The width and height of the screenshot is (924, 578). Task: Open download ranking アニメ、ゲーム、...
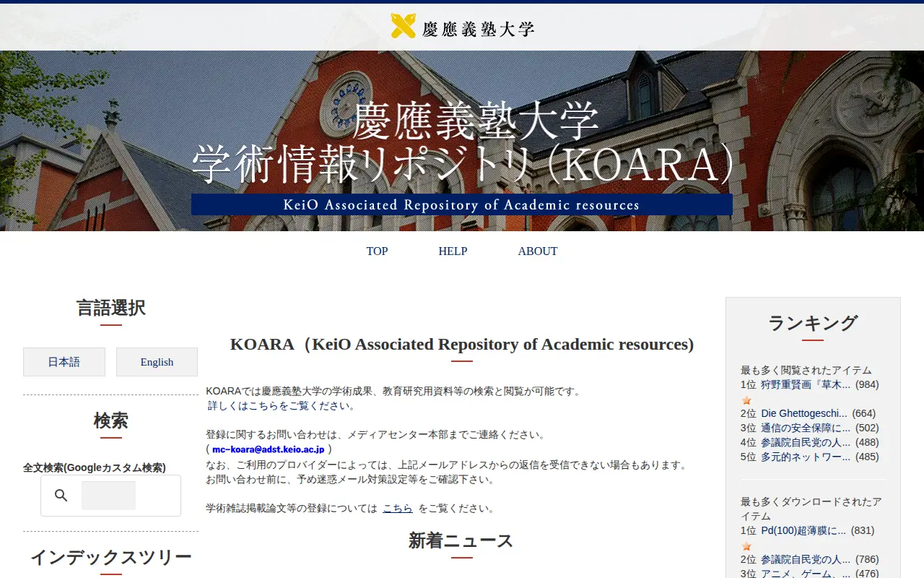806,574
